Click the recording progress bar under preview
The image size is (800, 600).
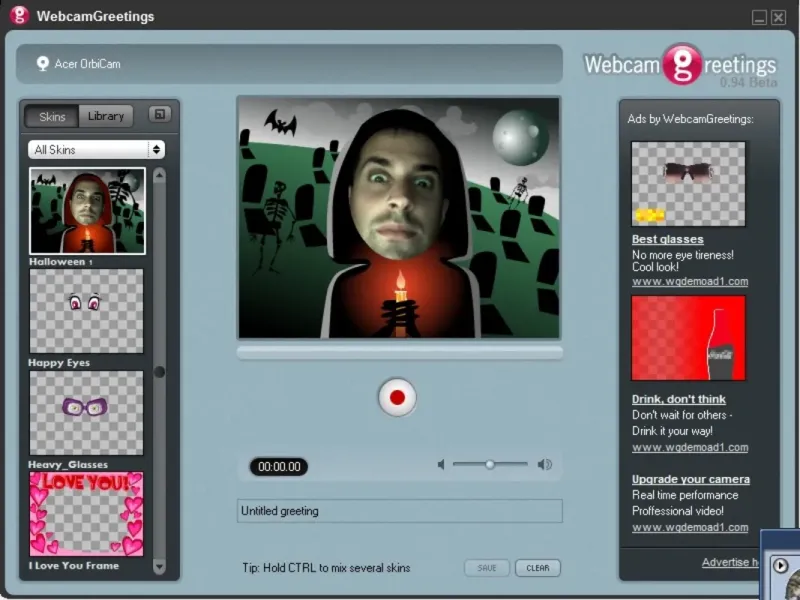399,353
